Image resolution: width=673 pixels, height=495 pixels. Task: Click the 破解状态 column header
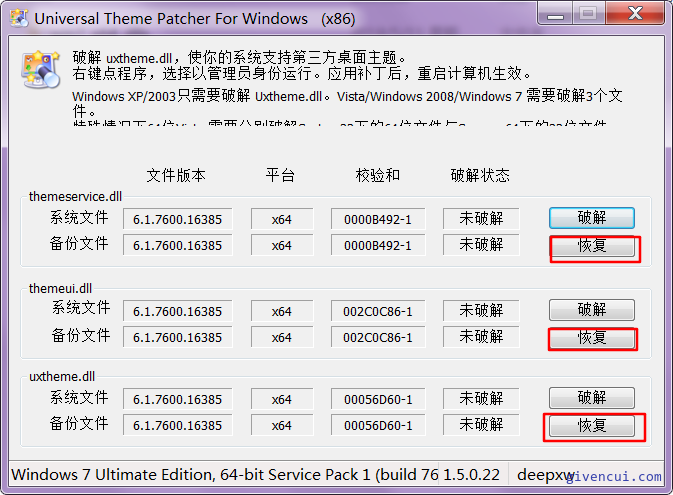[x=480, y=175]
